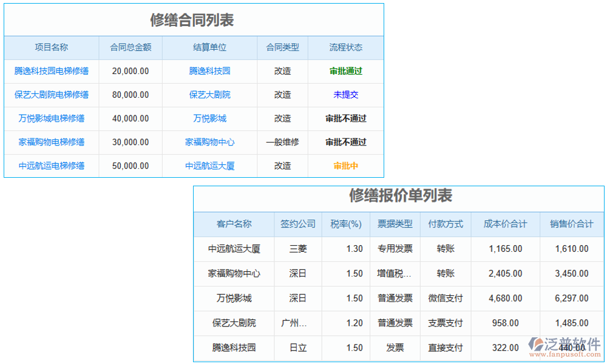Select the 万悦影城电梯修缮 project name
607x364 pixels.
click(52, 118)
